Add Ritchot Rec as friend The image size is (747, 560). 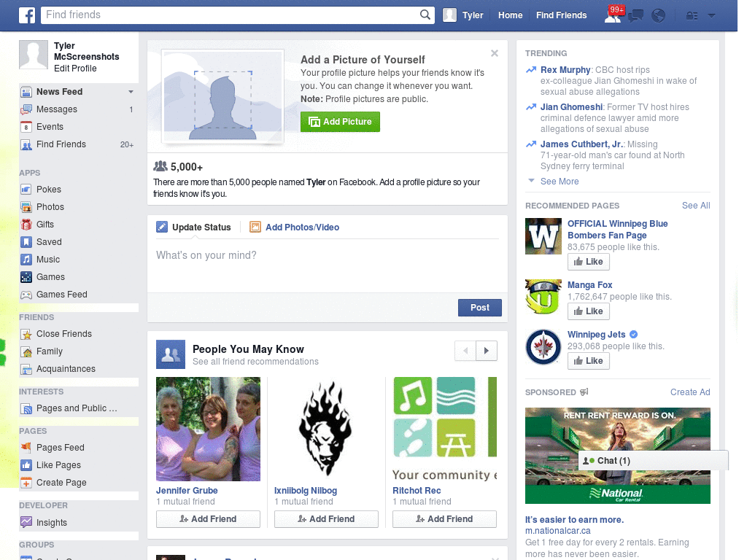444,519
